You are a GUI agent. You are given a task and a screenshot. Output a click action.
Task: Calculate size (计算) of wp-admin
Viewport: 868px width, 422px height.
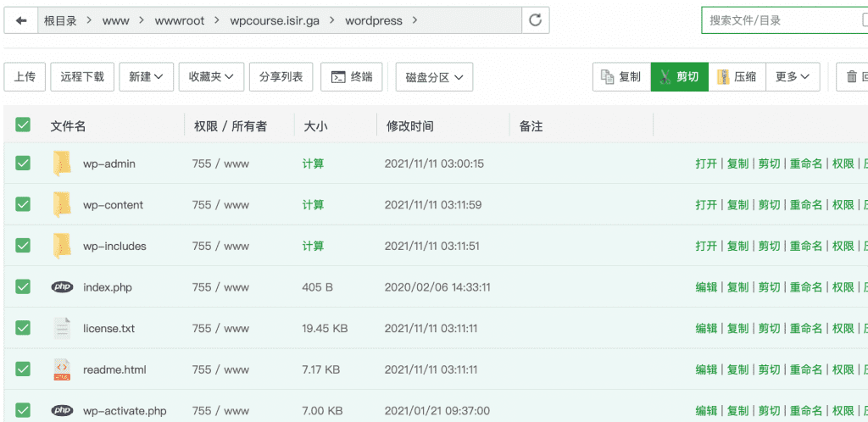coord(313,164)
